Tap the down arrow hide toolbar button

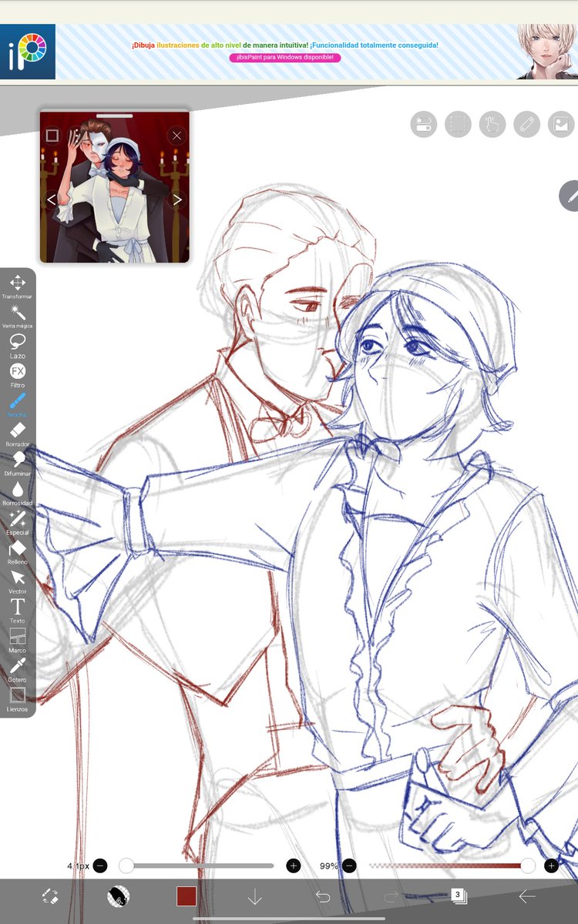tap(254, 896)
